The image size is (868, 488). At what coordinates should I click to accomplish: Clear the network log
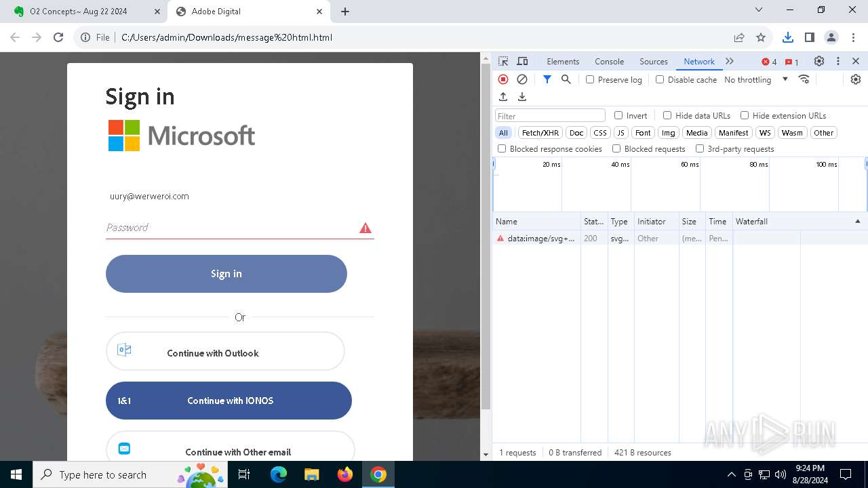pos(522,79)
